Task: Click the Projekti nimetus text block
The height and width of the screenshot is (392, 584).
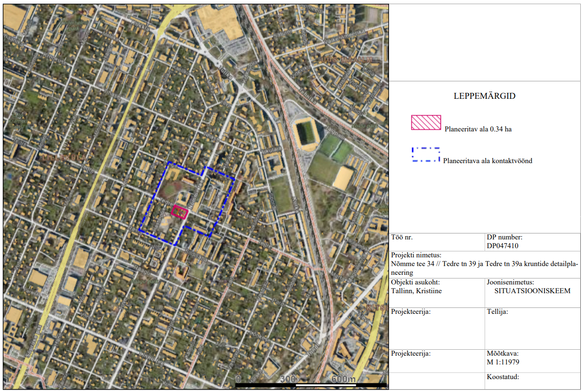Action: tap(484, 264)
